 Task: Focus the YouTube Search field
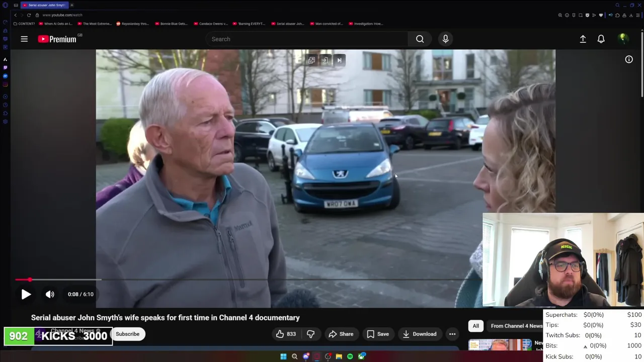(x=307, y=39)
